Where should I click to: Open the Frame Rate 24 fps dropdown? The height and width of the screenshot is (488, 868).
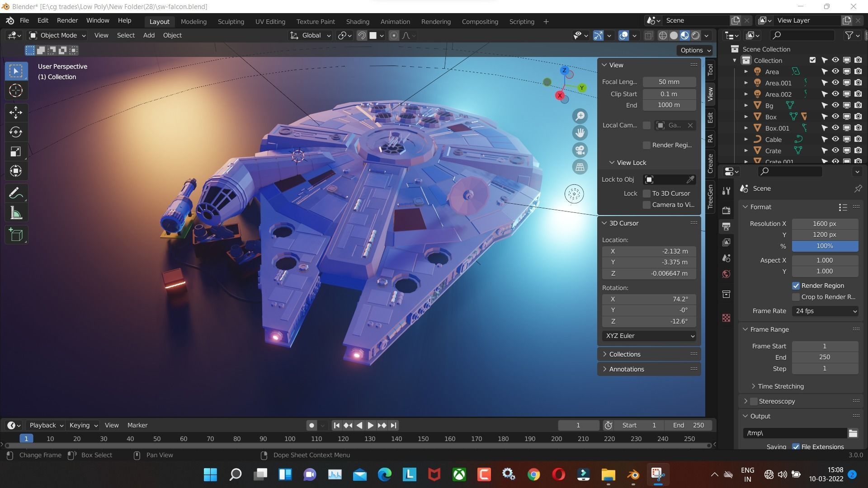825,311
